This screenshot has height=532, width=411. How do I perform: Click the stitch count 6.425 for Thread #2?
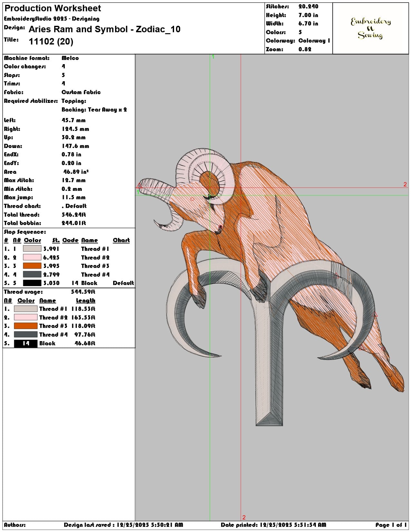pyautogui.click(x=51, y=257)
